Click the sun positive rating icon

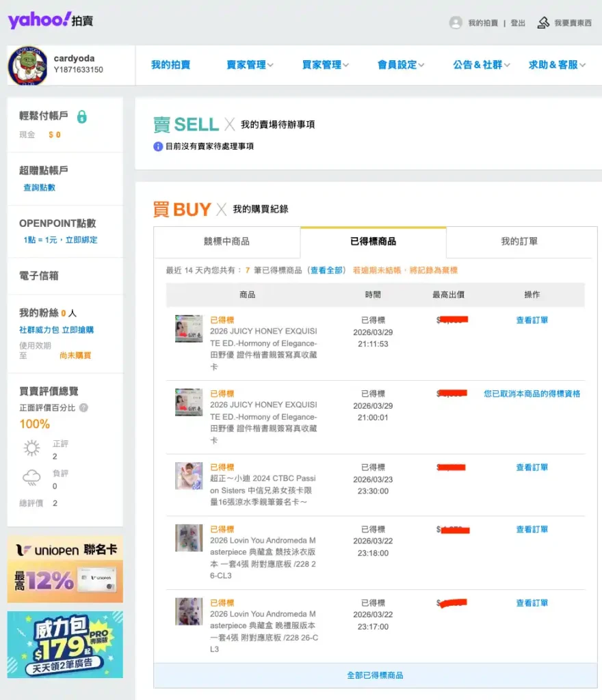click(x=31, y=448)
